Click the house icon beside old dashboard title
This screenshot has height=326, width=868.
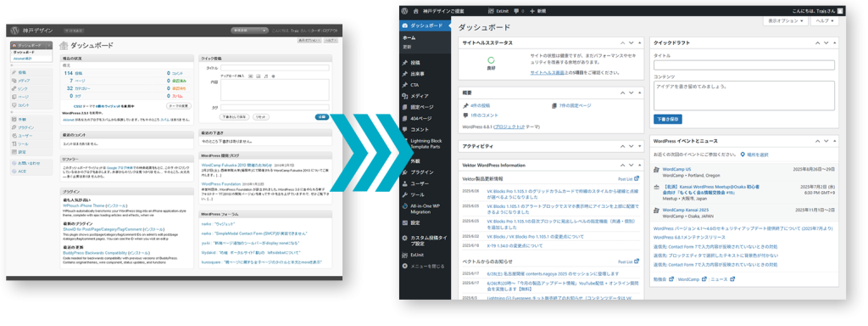pos(64,46)
